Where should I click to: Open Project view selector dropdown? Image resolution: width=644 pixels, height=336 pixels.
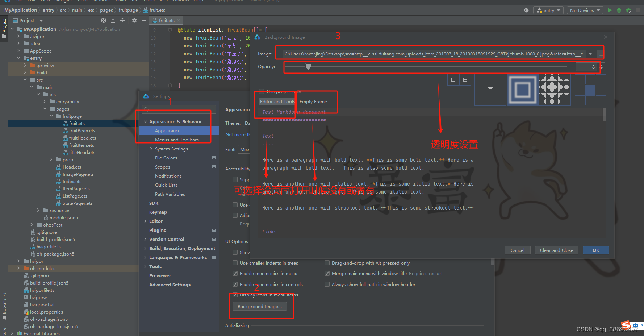(41, 21)
